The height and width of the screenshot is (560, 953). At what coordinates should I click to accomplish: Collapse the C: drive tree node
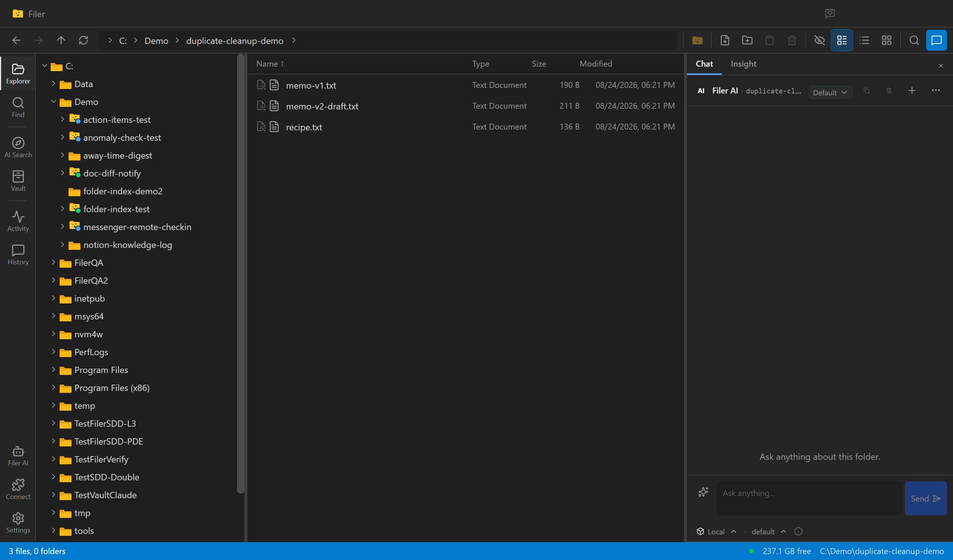[45, 66]
